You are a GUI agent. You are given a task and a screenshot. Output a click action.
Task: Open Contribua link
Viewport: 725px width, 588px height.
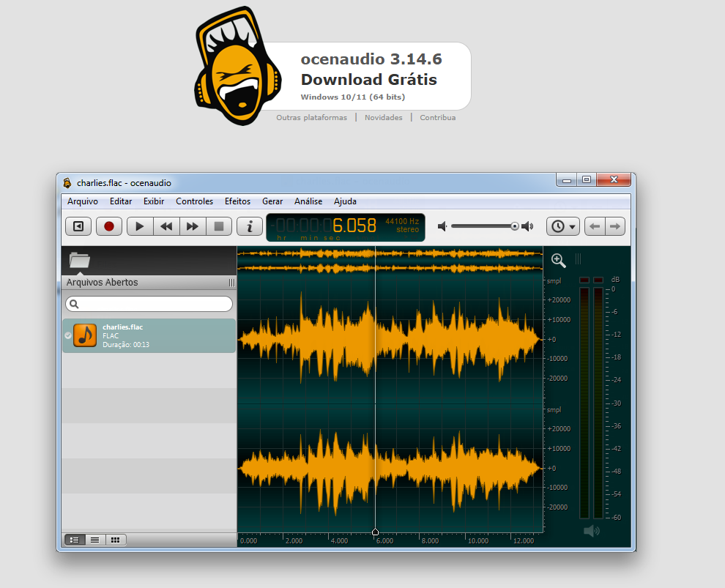click(x=437, y=118)
